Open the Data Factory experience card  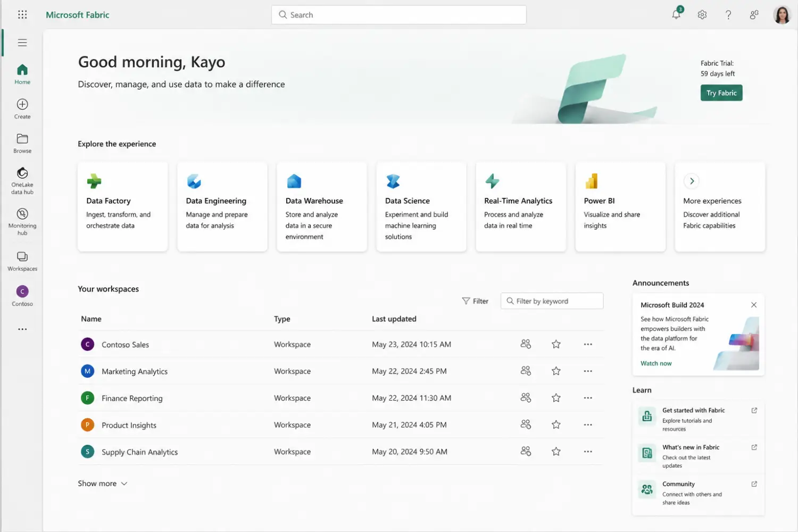coord(123,207)
